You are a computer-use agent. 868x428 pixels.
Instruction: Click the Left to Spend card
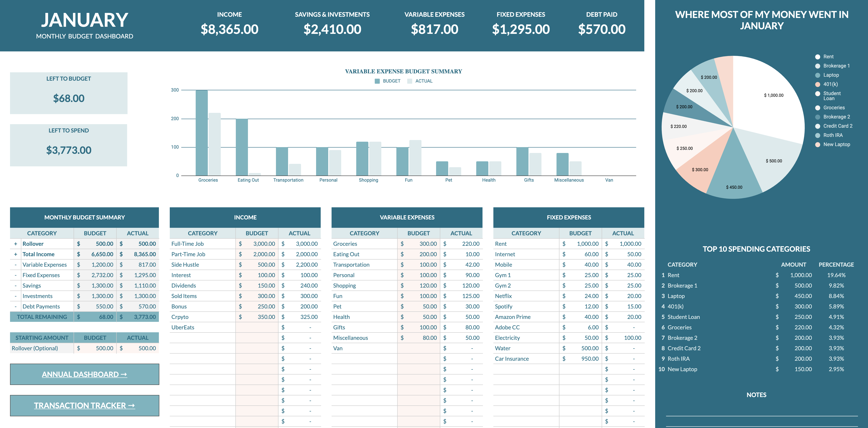69,145
